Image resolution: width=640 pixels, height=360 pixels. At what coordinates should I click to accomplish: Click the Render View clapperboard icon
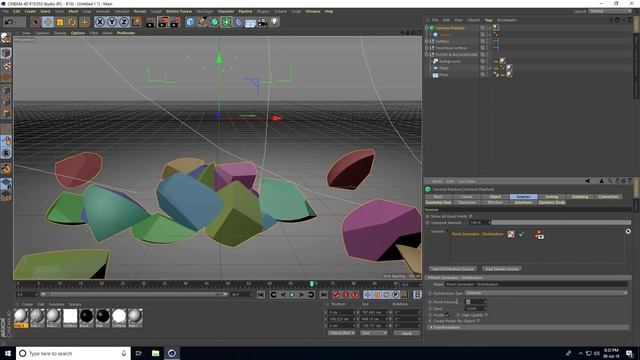click(151, 22)
